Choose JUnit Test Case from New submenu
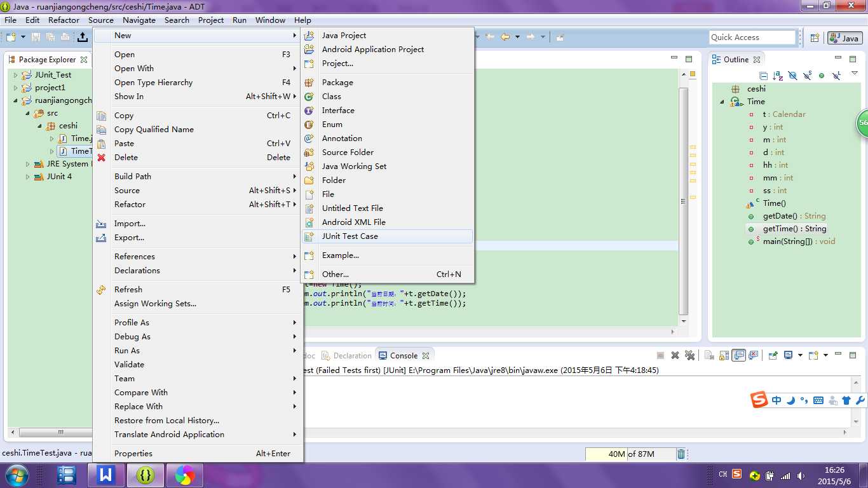This screenshot has height=488, width=868. (388, 236)
